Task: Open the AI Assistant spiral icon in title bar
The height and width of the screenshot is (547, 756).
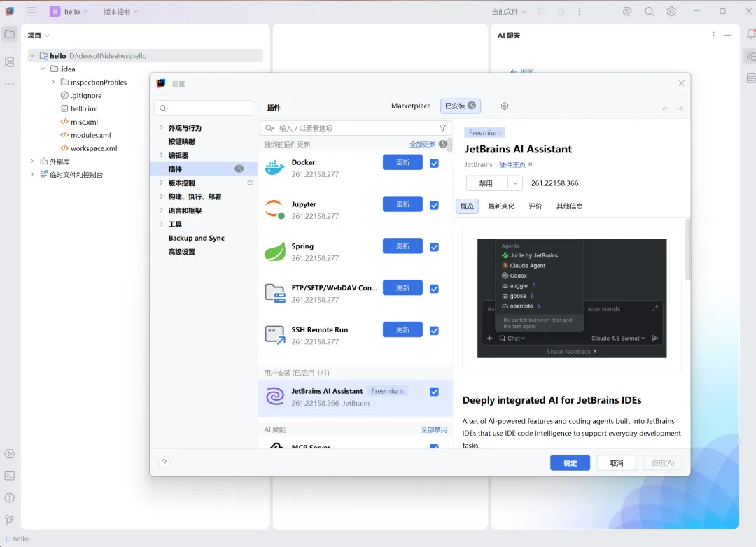Action: tap(627, 12)
